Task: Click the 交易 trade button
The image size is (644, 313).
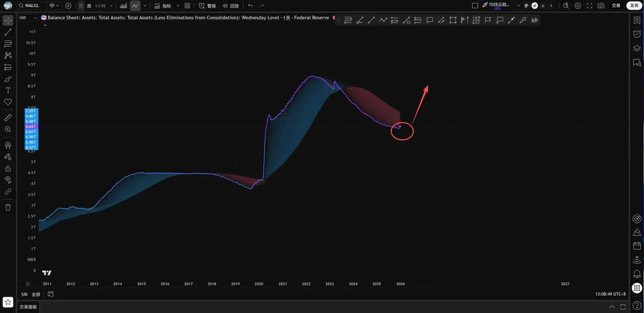Action: pyautogui.click(x=616, y=5)
